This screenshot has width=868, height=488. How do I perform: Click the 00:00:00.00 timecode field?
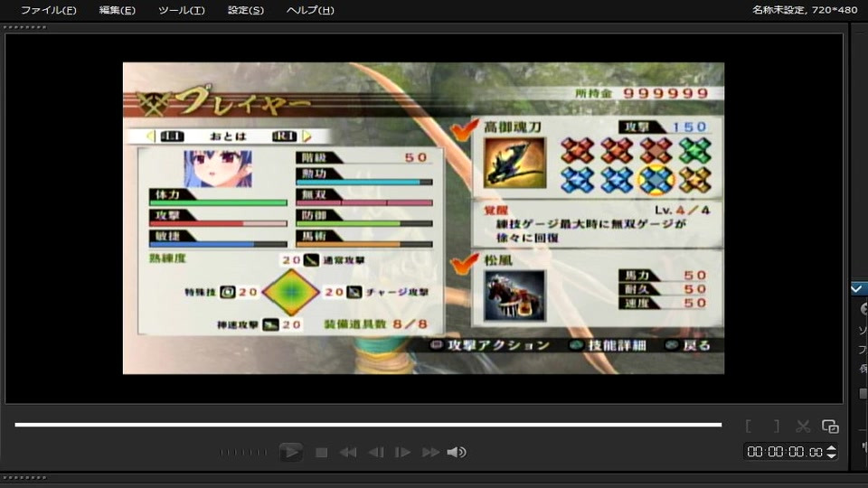(785, 452)
